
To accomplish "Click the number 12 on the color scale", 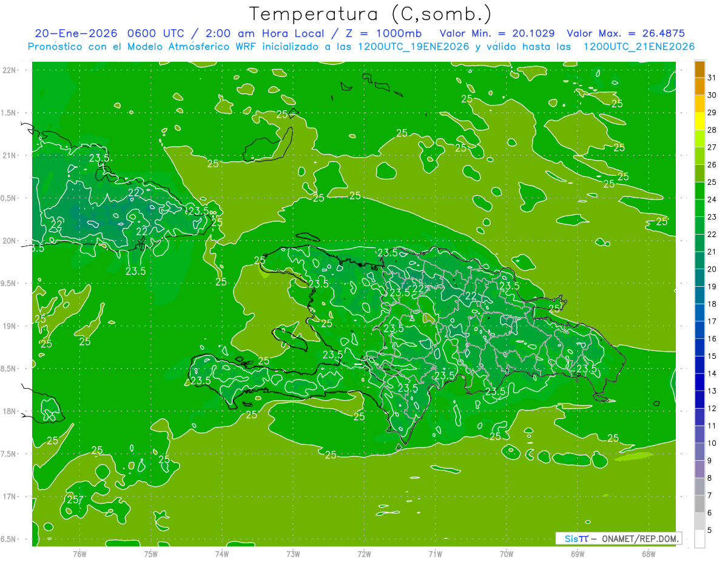I will (712, 409).
